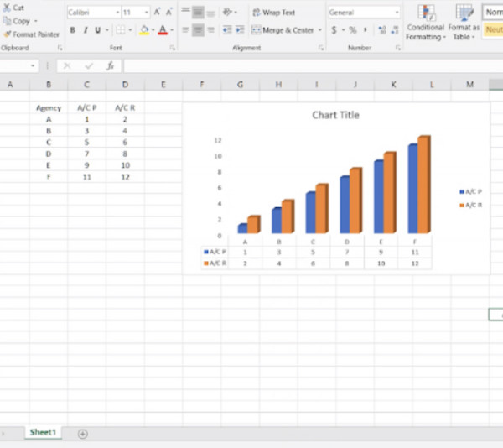Image resolution: width=503 pixels, height=448 pixels.
Task: Activate the Format Painter brush
Action: tap(31, 34)
